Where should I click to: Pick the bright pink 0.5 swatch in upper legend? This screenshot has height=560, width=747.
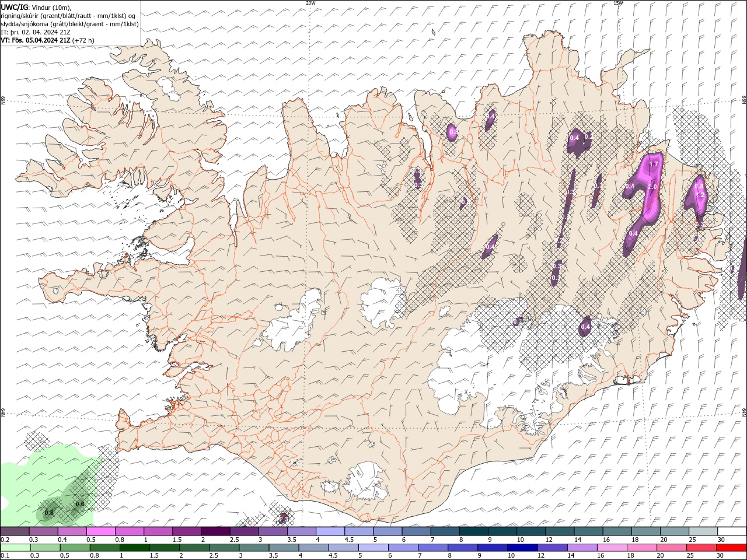(x=100, y=531)
